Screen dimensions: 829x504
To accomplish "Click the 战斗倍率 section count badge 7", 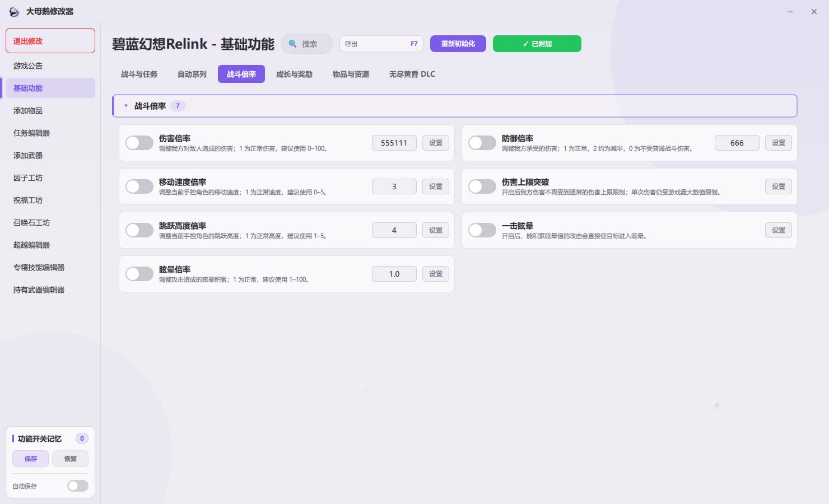I will click(x=178, y=106).
